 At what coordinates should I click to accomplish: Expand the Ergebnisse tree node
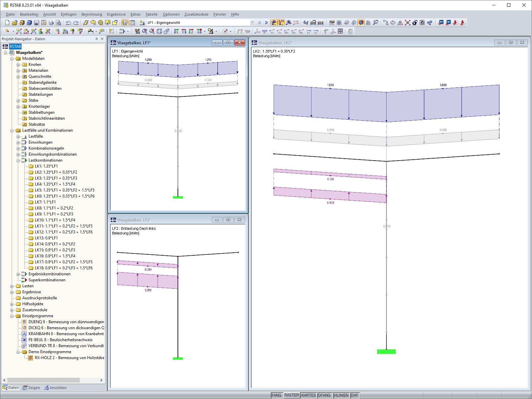(12, 292)
